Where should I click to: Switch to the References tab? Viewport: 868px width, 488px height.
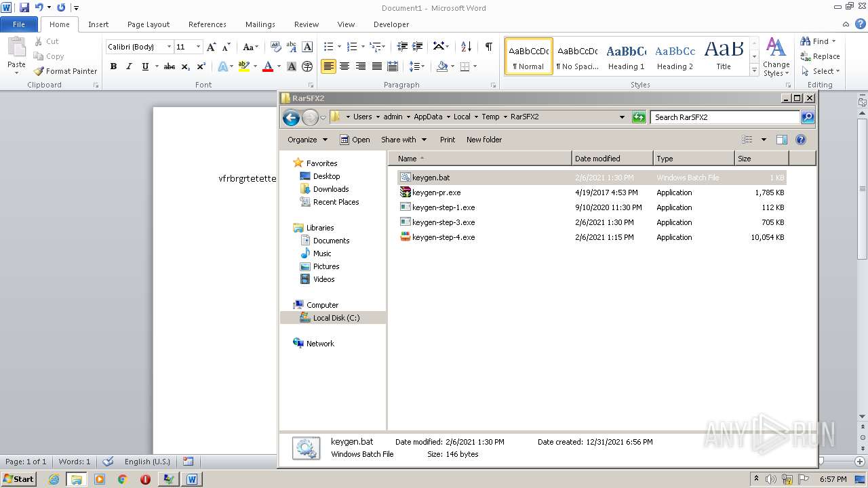pos(208,24)
